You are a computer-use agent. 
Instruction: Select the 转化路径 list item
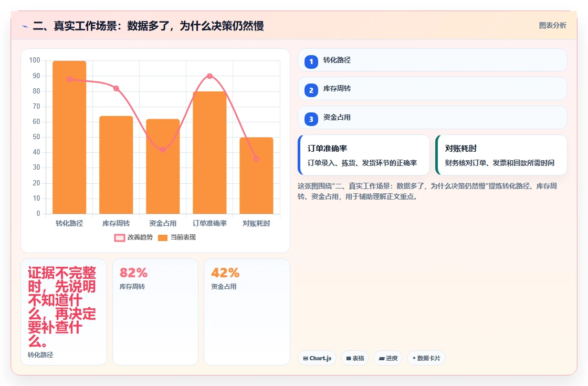tap(433, 60)
